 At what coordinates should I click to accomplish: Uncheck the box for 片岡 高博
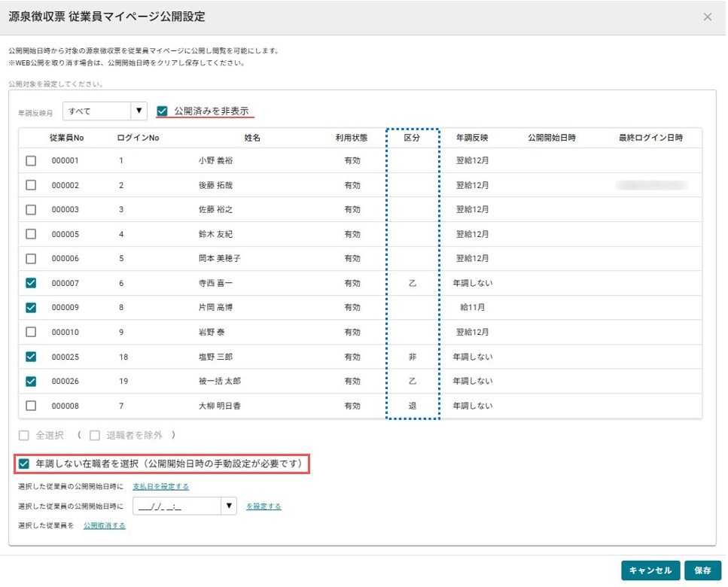(x=31, y=308)
